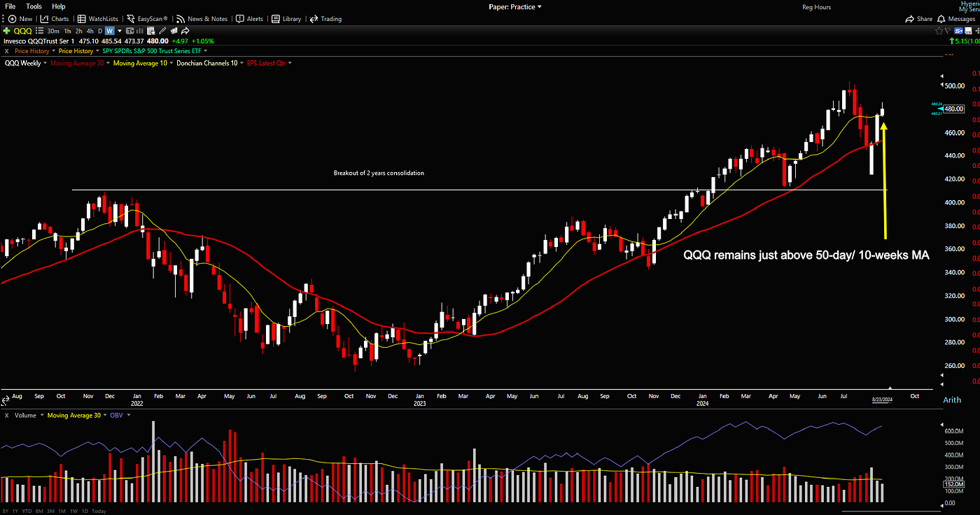Expand the orange Price History dropdown
980x515 pixels.
pyautogui.click(x=53, y=51)
